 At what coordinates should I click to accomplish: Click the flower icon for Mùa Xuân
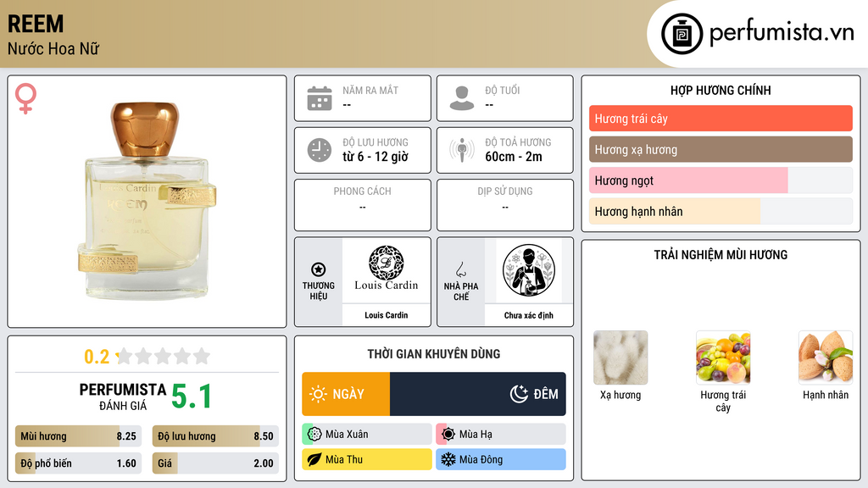(314, 434)
